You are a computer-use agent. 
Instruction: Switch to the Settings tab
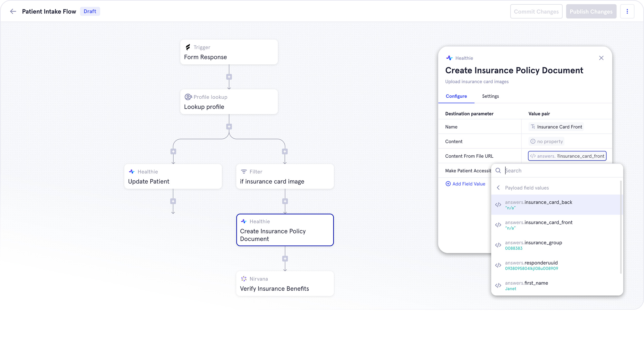[490, 96]
